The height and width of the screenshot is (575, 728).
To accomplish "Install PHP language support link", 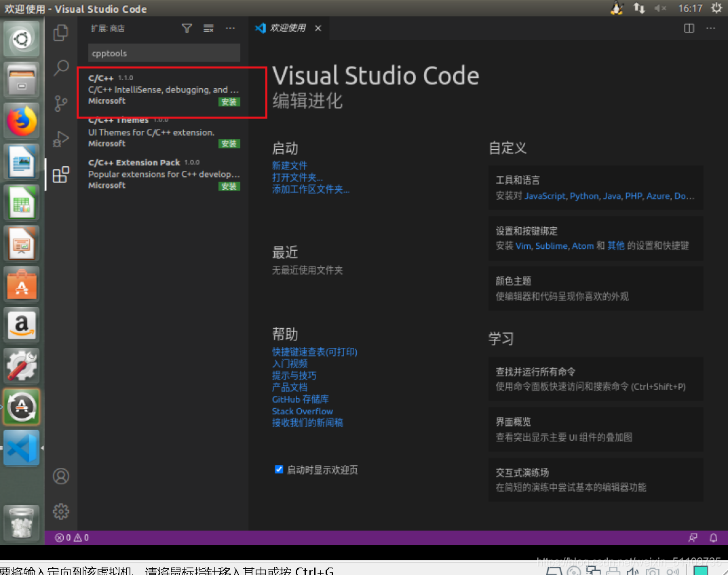I will coord(633,196).
